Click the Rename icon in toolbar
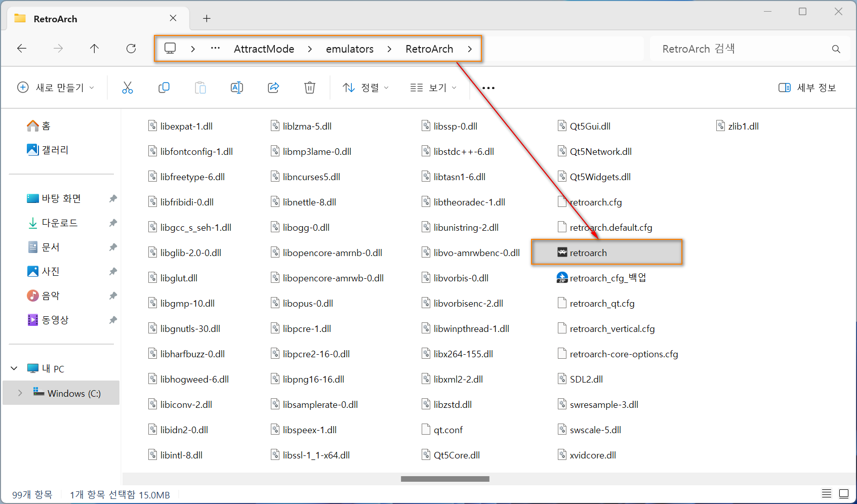The height and width of the screenshot is (504, 857). (237, 88)
